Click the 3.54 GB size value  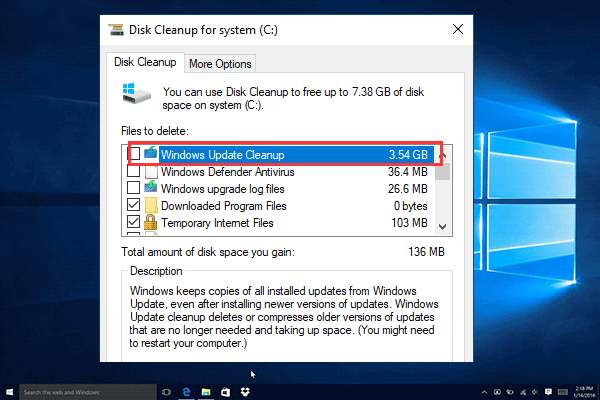tap(408, 155)
